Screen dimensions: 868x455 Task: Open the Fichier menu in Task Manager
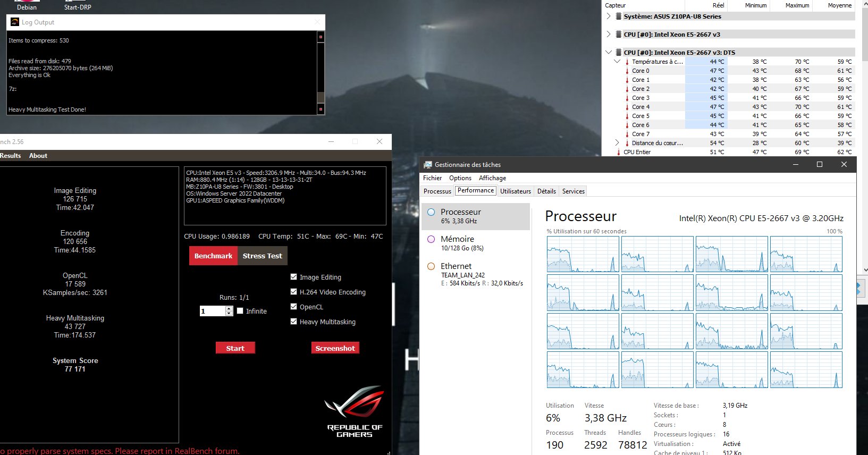pyautogui.click(x=432, y=178)
